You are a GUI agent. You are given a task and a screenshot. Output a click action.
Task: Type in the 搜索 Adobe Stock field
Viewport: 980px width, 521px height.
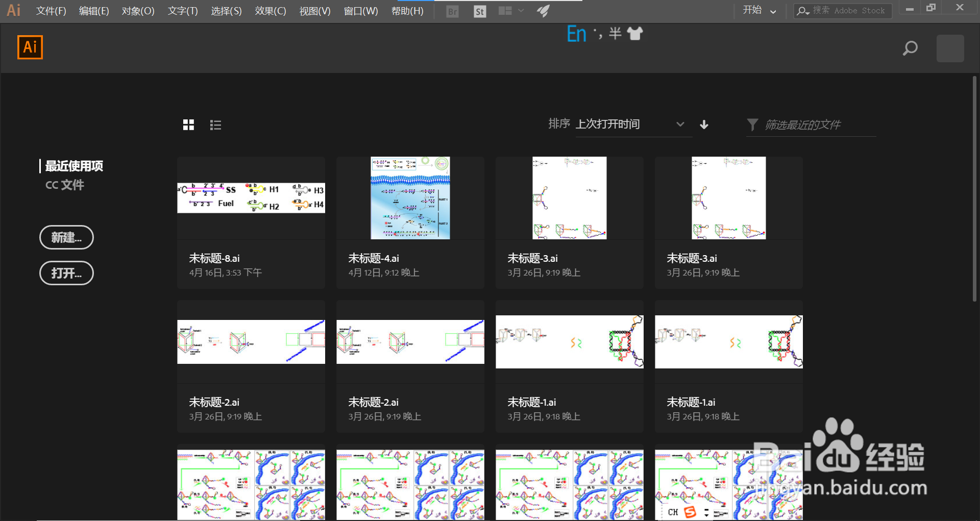coord(843,11)
